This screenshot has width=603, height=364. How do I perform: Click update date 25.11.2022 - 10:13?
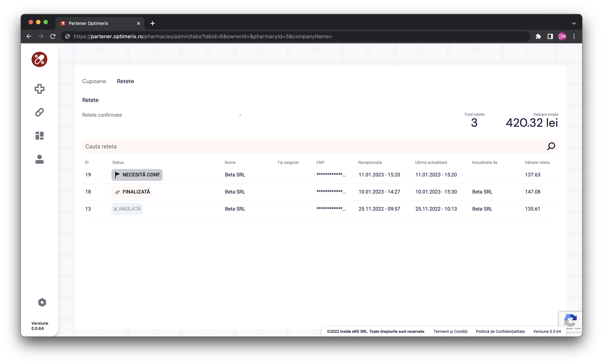(436, 209)
